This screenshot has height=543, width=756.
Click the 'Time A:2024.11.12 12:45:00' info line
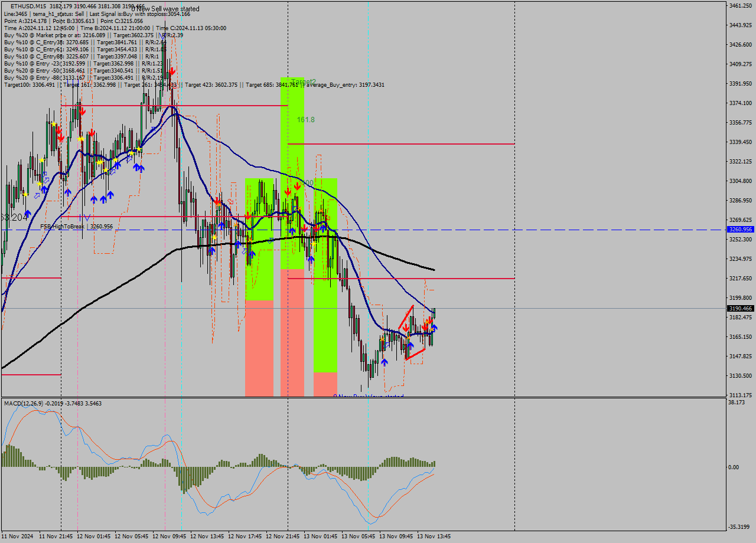pyautogui.click(x=115, y=28)
